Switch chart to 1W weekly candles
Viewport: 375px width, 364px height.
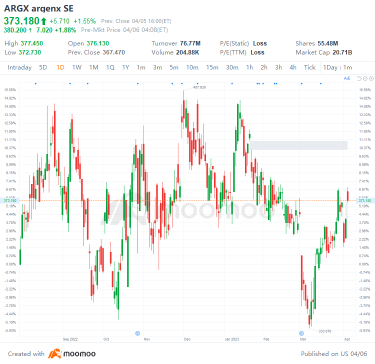pyautogui.click(x=77, y=67)
